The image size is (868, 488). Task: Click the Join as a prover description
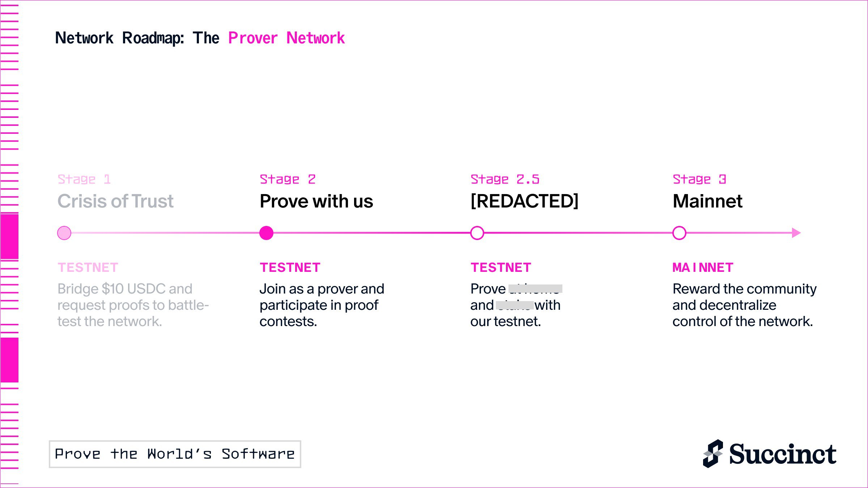tap(322, 305)
